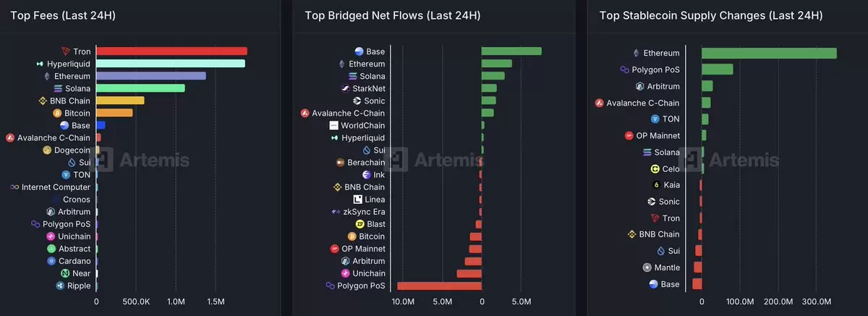Screen dimensions: 868x316
Task: Select the green Ethereum bar in Stablecoin Supply
Action: pyautogui.click(x=769, y=53)
